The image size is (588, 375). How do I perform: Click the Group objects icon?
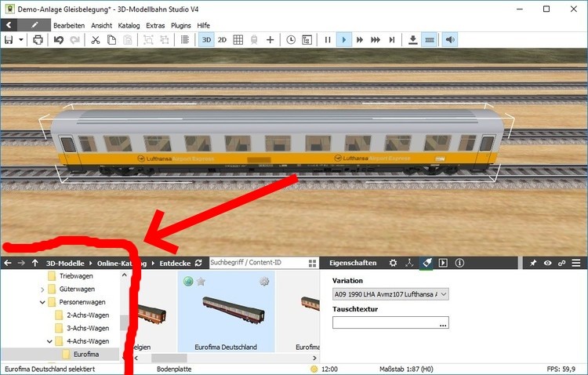pos(148,40)
